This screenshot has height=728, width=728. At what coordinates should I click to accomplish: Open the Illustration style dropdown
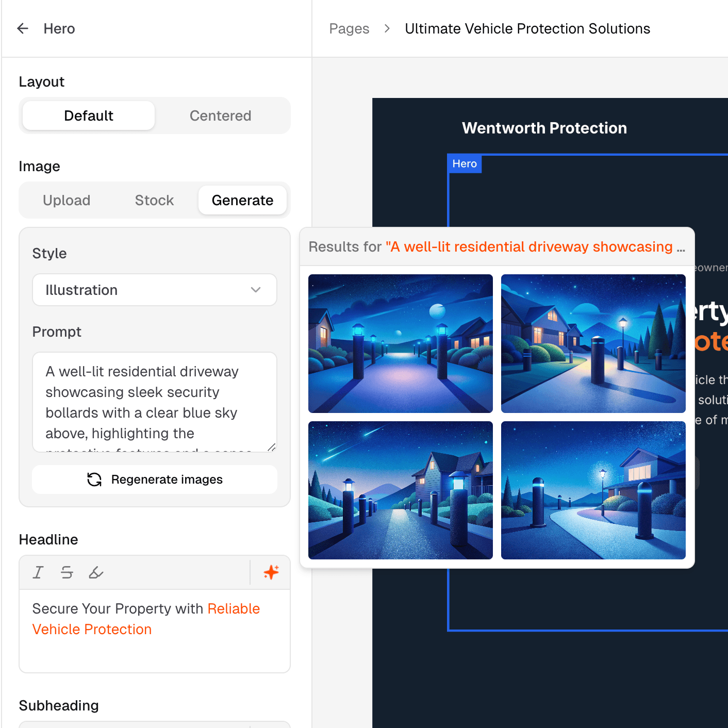point(154,290)
